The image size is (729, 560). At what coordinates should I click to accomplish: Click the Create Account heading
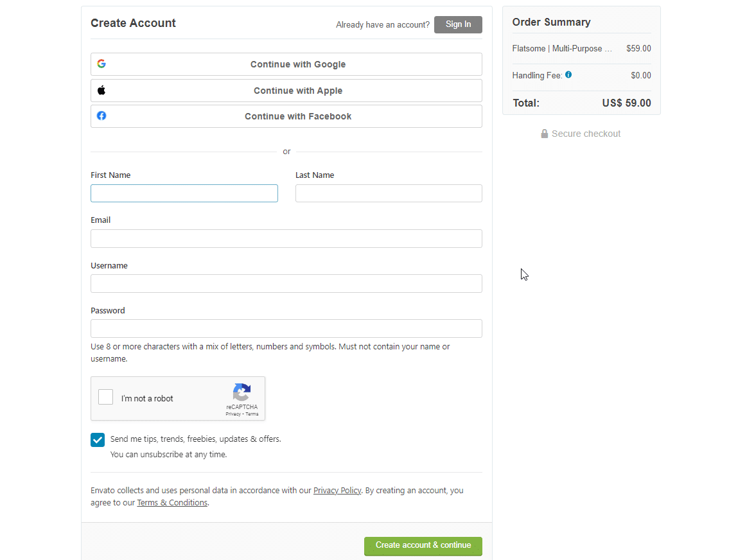[133, 23]
